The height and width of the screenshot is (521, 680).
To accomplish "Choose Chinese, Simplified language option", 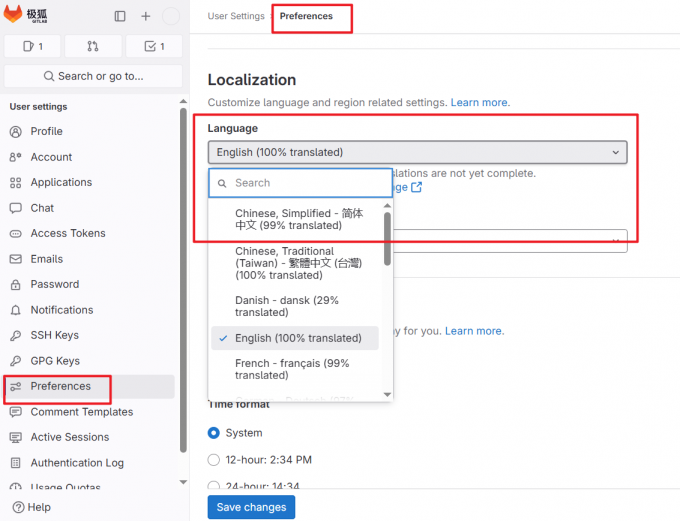I will click(x=298, y=219).
